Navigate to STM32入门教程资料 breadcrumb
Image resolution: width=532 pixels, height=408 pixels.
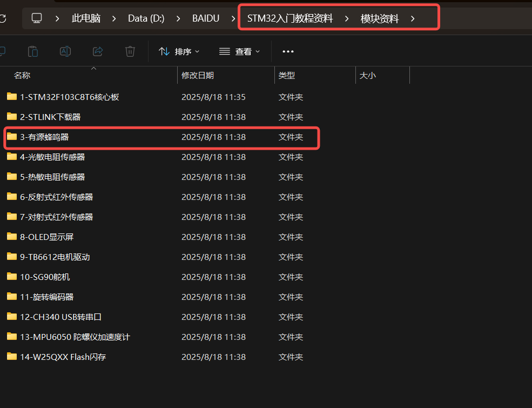click(x=289, y=18)
